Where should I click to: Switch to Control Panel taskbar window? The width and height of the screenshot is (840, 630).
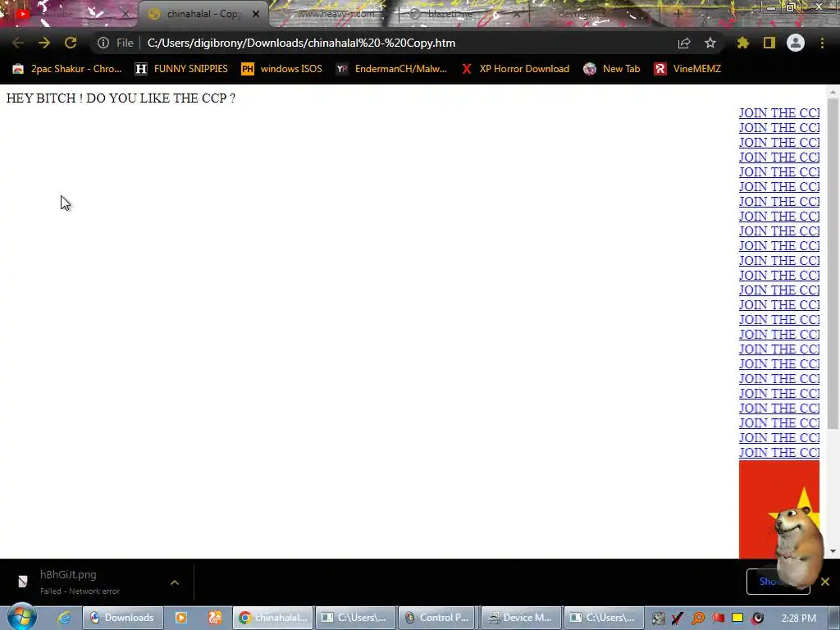[x=439, y=618]
